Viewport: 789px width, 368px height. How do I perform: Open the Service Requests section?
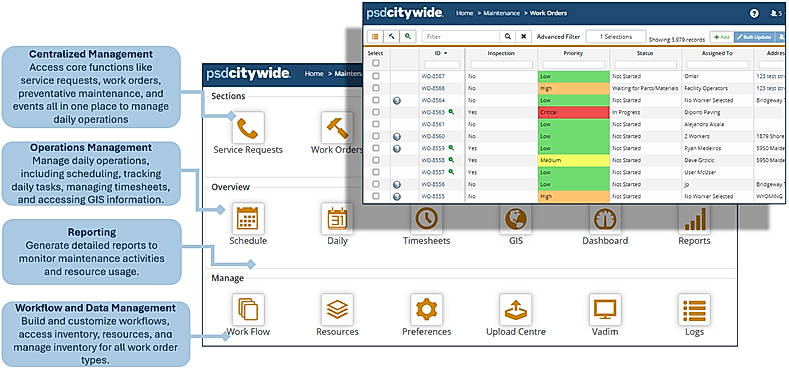pyautogui.click(x=248, y=128)
